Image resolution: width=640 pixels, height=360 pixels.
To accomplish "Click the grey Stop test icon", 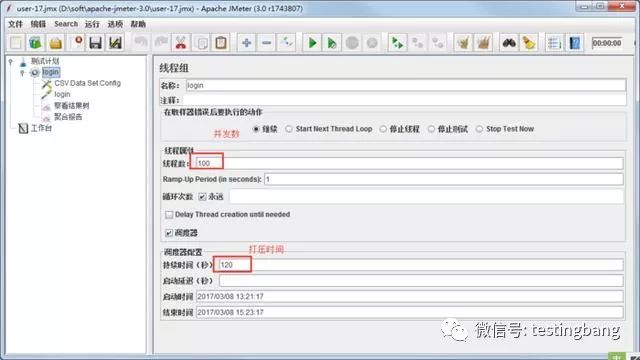I will (352, 43).
